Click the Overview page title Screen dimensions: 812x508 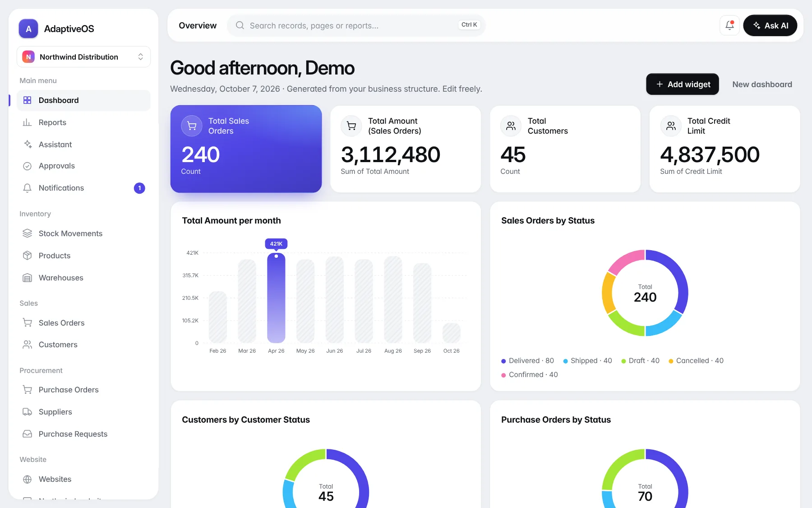[198, 25]
